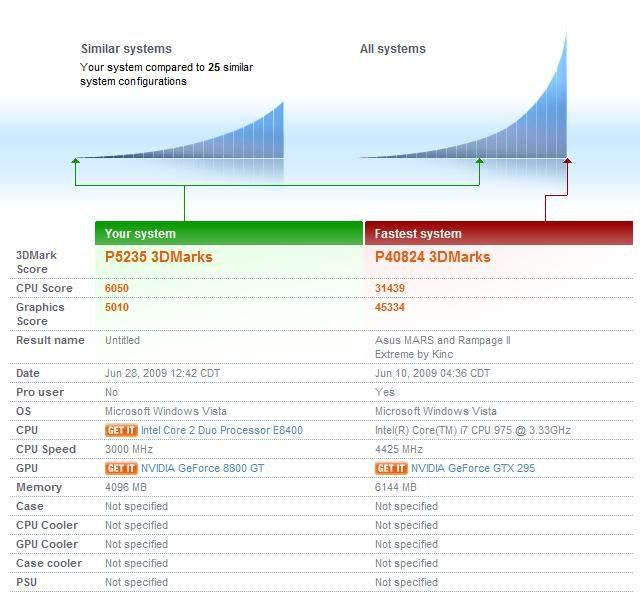Select P5235 3DMarks score

click(x=159, y=257)
